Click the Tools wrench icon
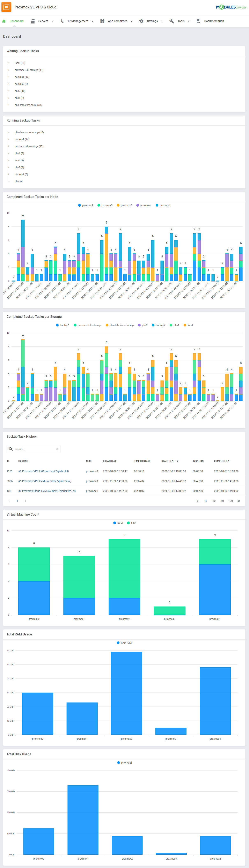249x868 pixels. coord(172,21)
